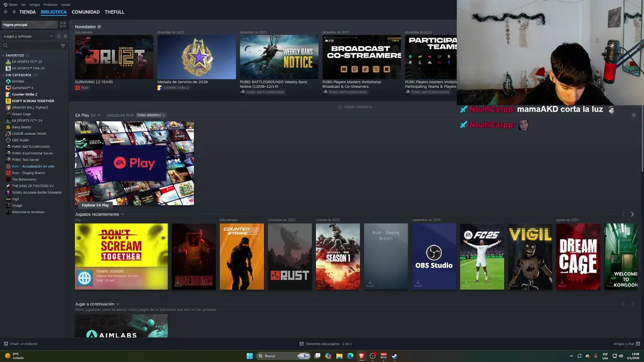
Task: Click the Windows Start button
Action: (x=250, y=356)
